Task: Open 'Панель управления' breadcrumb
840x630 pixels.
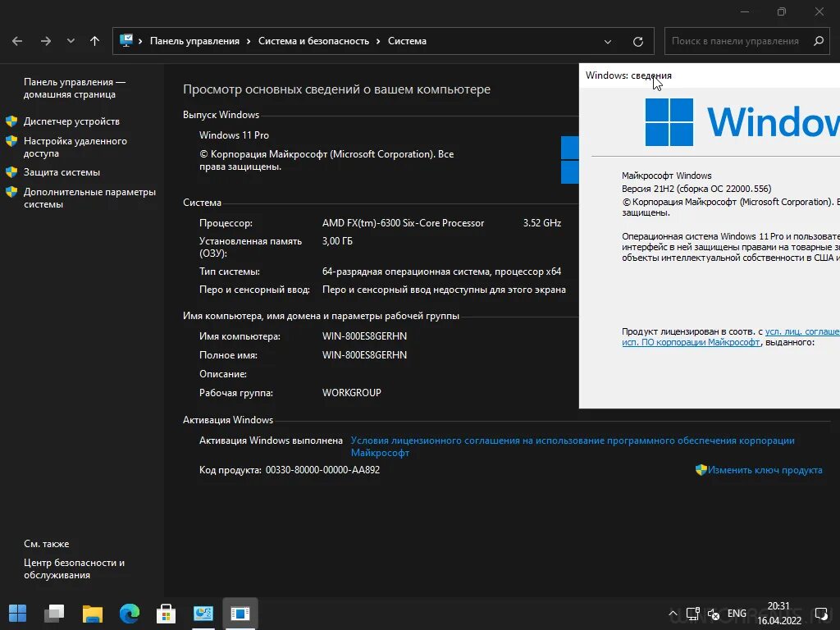Action: [x=194, y=41]
